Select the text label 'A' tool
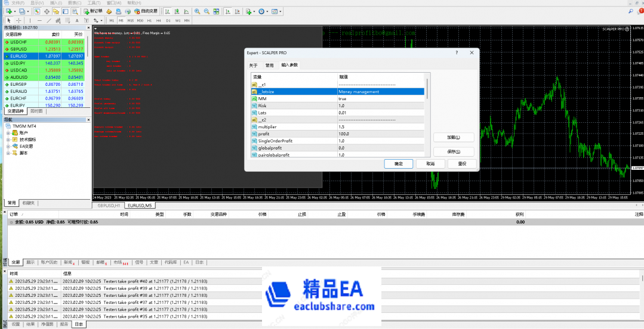The height and width of the screenshot is (329, 644). click(x=76, y=20)
